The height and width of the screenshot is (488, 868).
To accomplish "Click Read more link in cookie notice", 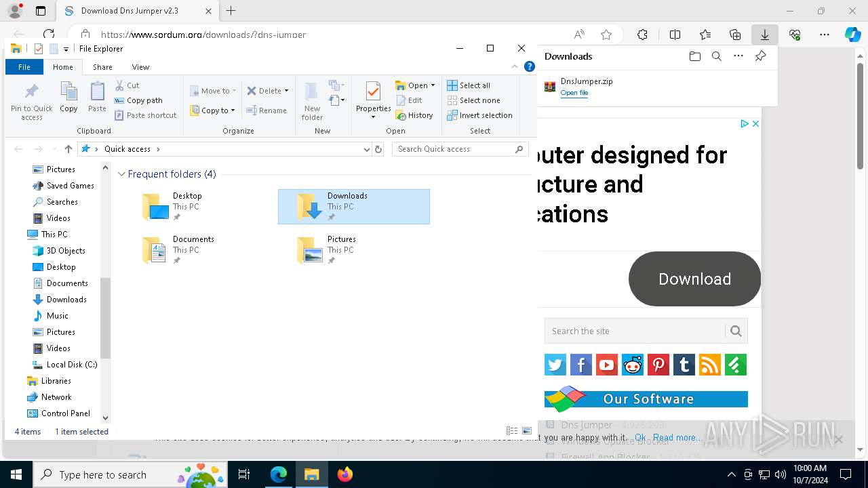I will click(x=678, y=438).
